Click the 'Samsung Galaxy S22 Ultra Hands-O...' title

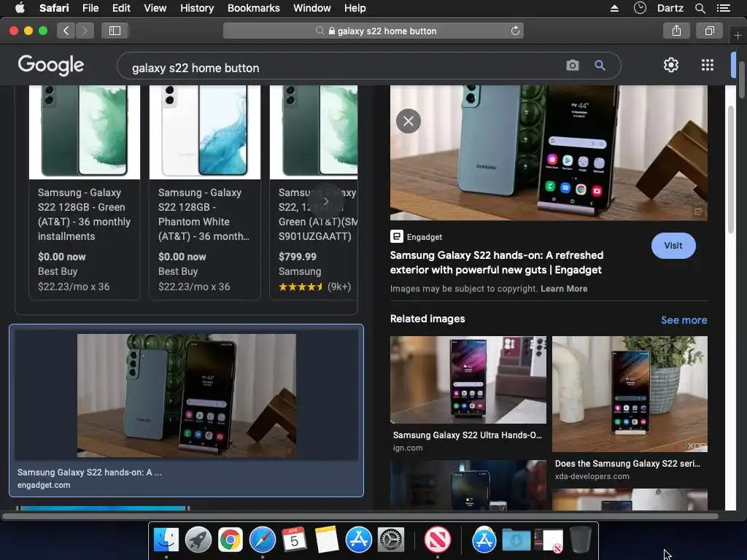(x=468, y=435)
